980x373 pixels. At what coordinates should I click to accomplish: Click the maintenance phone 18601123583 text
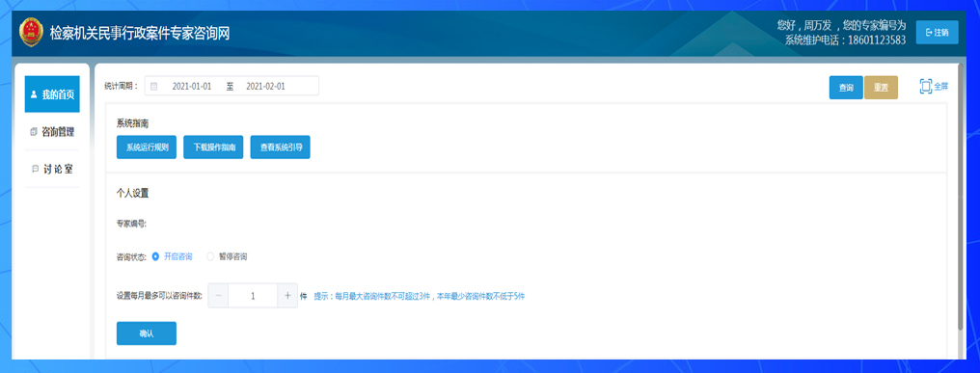point(877,40)
